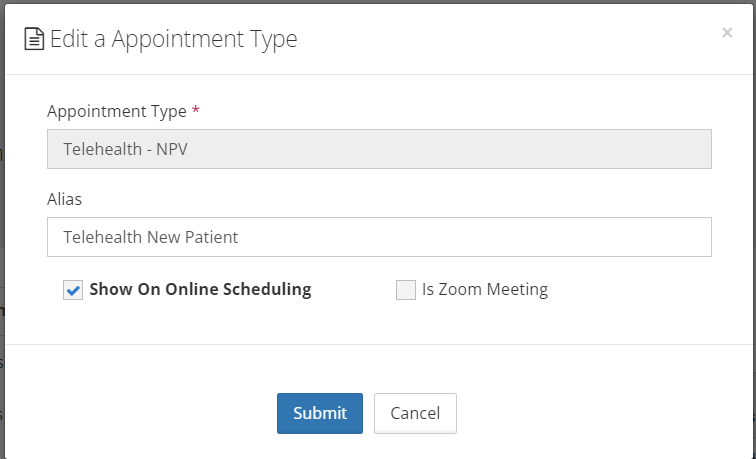Click the Is Zoom Meeting label text

tap(485, 290)
